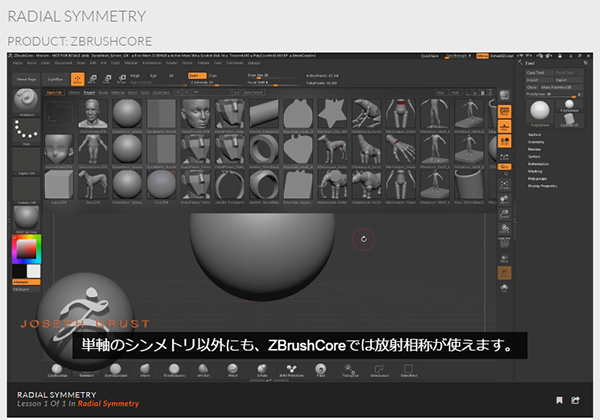Image resolution: width=600 pixels, height=420 pixels.
Task: Follow the Radial Symmetry lesson link
Action: (108, 404)
